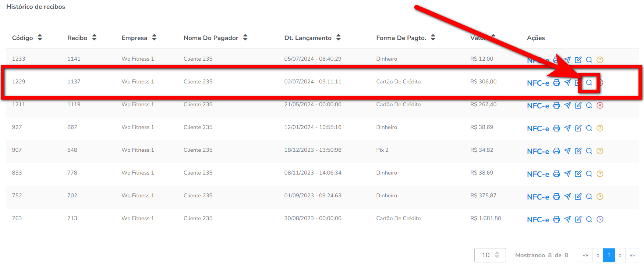Viewport: 644px width, 269px height.
Task: Click red X status icon on receipt 1119
Action: point(600,105)
